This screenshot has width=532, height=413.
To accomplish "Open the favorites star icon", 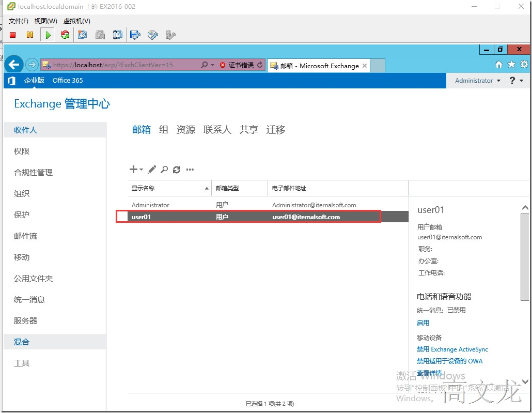I will (x=511, y=64).
